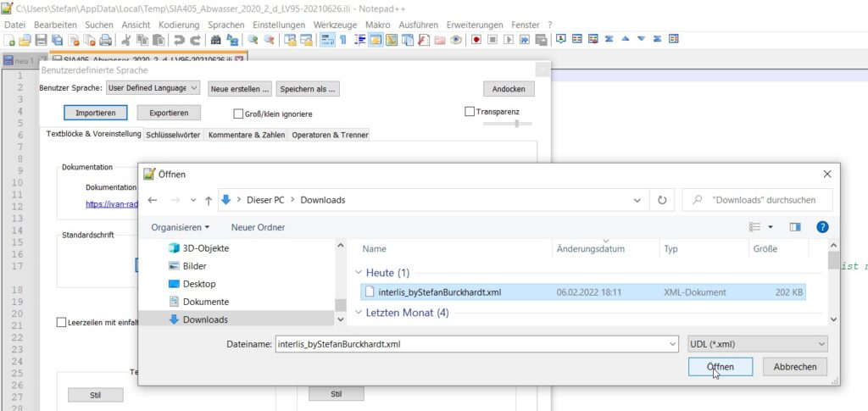868x411 pixels.
Task: Expand the address bar history dropdown
Action: click(637, 200)
